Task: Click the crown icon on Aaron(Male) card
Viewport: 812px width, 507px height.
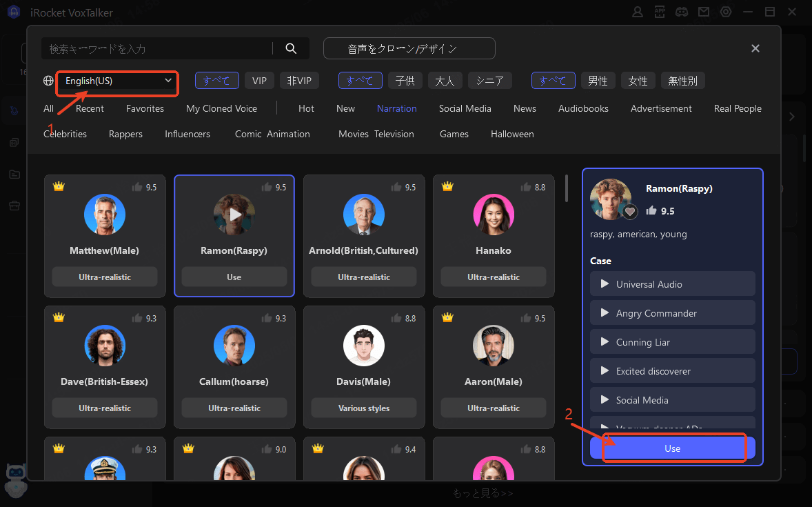Action: (447, 317)
